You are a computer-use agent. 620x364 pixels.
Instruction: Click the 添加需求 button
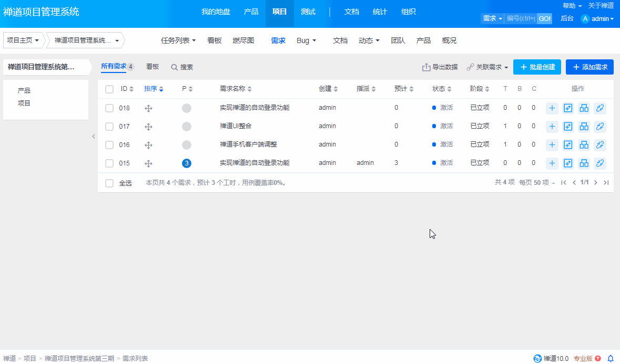pos(589,67)
